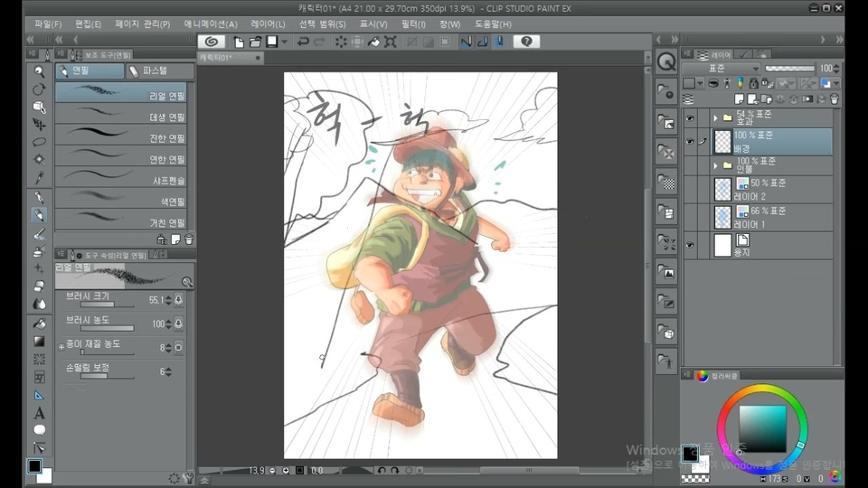Open the 파일(F) menu
The height and width of the screenshot is (488, 868).
[x=48, y=24]
